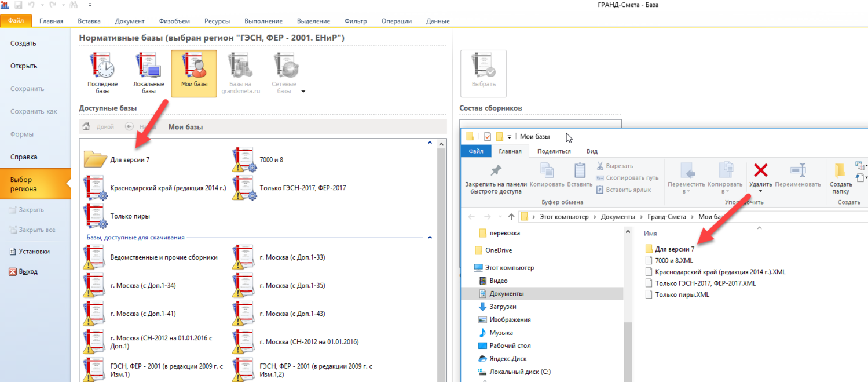Click the Базы на grandsmeta.ru icon
The height and width of the screenshot is (382, 868).
240,73
